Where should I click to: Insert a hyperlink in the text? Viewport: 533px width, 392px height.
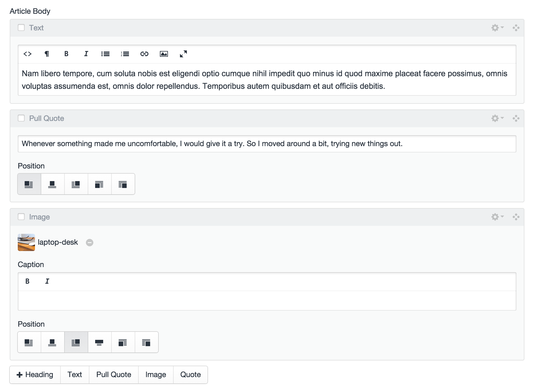[x=144, y=54]
